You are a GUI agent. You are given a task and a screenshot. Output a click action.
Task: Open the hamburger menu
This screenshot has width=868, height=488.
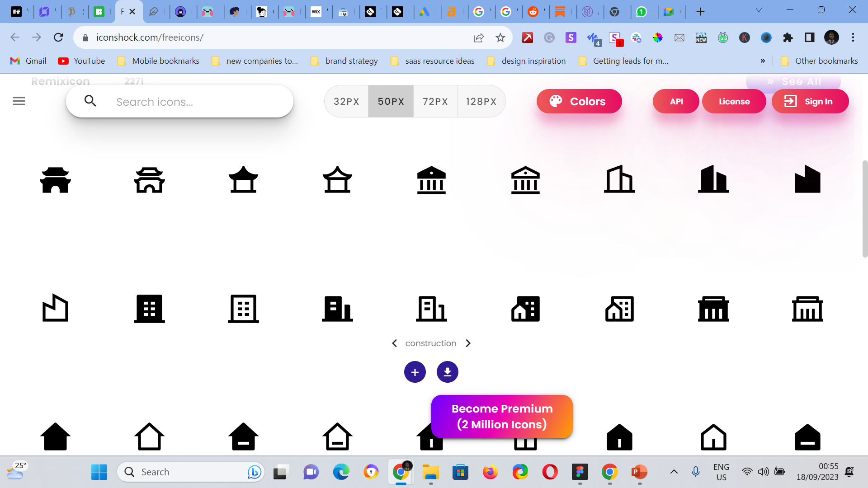[19, 101]
